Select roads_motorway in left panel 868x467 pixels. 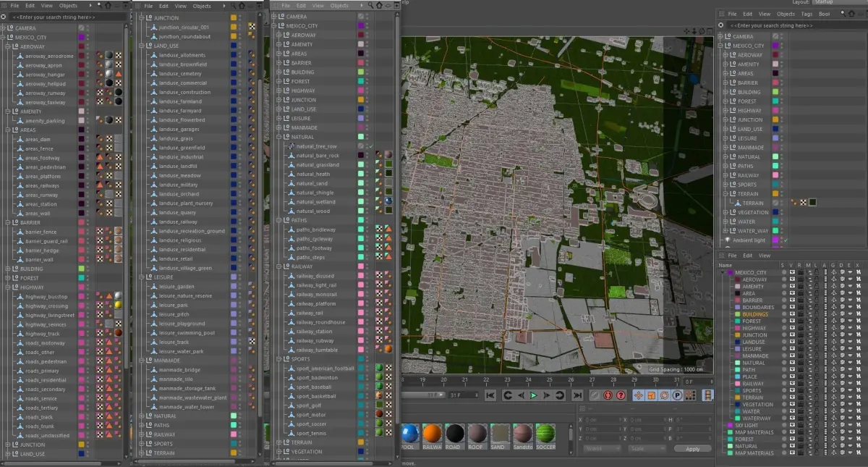[x=45, y=342]
